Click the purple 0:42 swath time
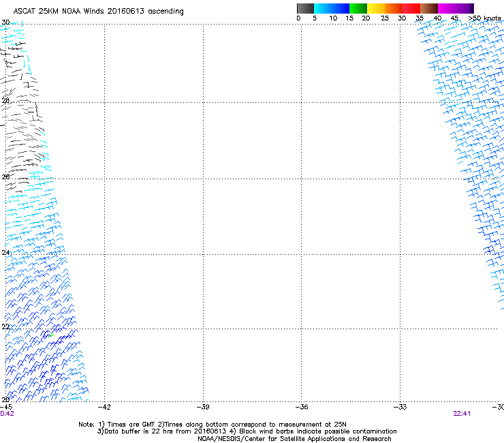The image size is (504, 443). 7,414
